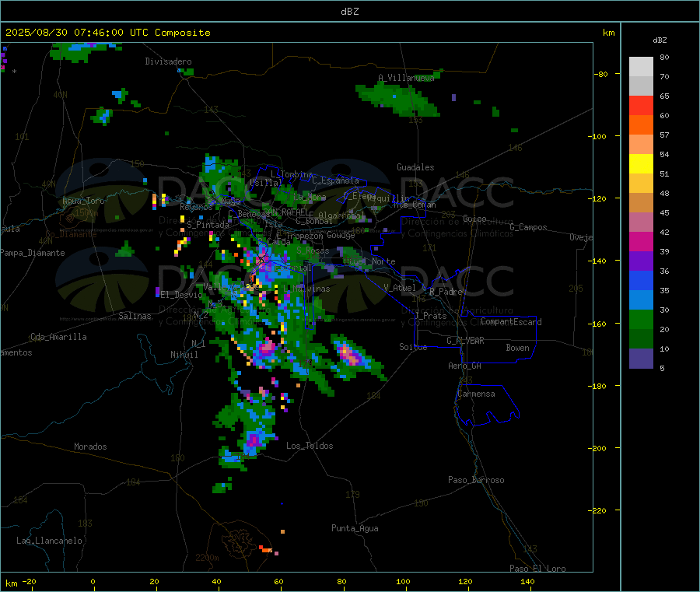Click the 'Lag.Llancanelo' label

tap(50, 541)
